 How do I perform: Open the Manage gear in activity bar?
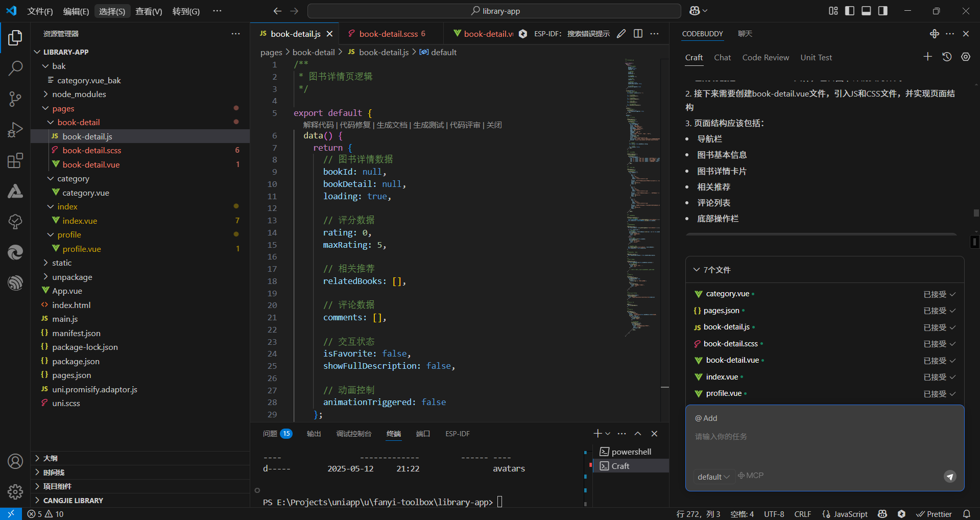click(15, 492)
